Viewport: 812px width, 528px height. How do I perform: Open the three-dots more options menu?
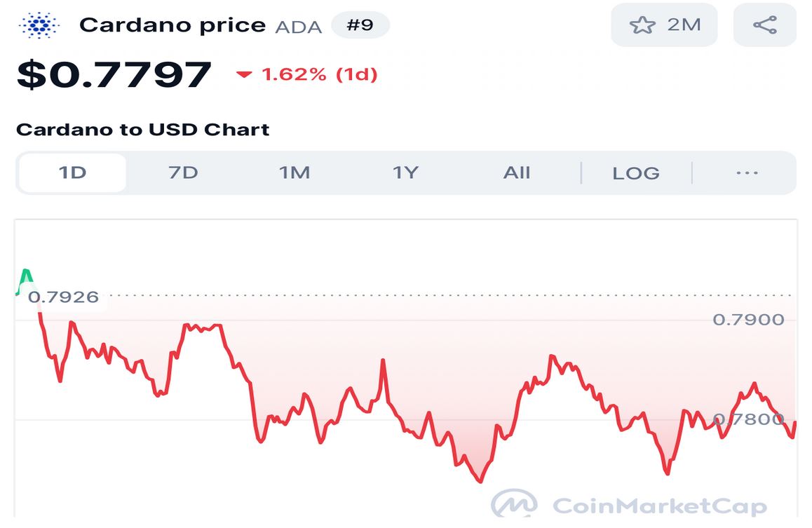click(747, 172)
